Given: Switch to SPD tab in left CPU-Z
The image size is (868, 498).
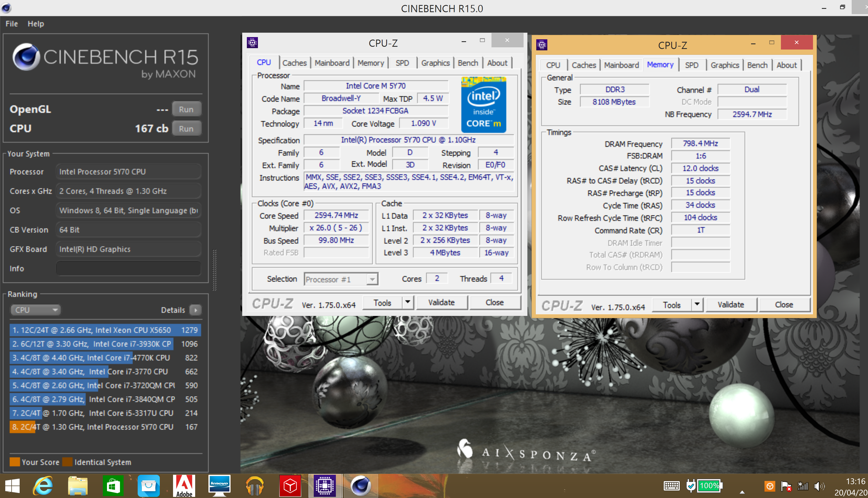Looking at the screenshot, I should pyautogui.click(x=402, y=63).
